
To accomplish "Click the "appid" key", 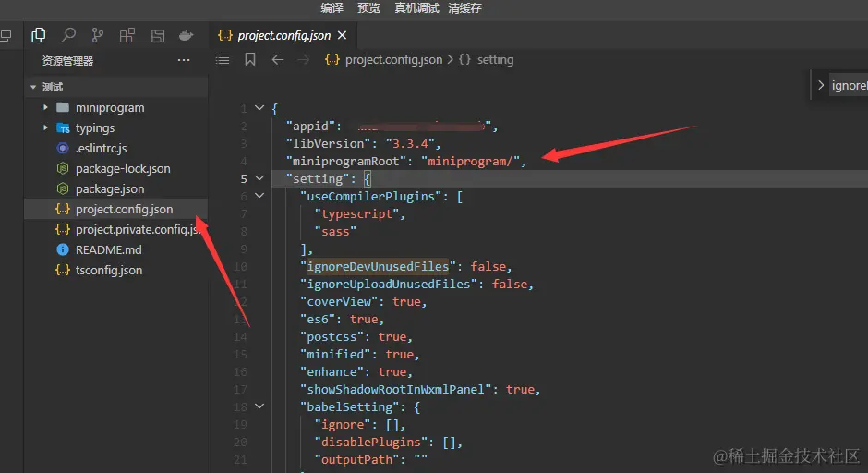I will (310, 127).
